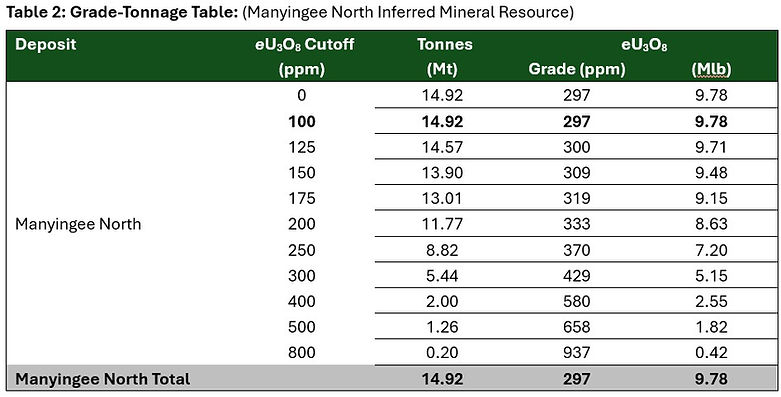
Task: Click tonnes value '13.90'
Action: [442, 173]
